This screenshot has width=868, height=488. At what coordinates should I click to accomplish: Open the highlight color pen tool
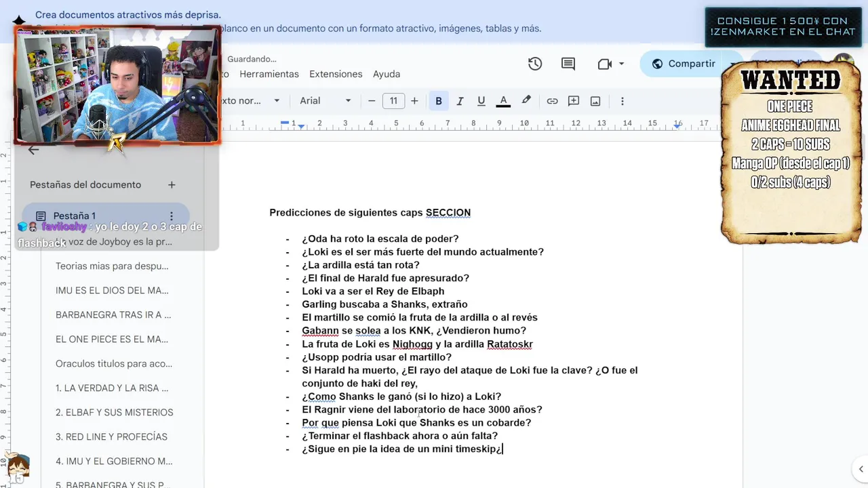[526, 100]
